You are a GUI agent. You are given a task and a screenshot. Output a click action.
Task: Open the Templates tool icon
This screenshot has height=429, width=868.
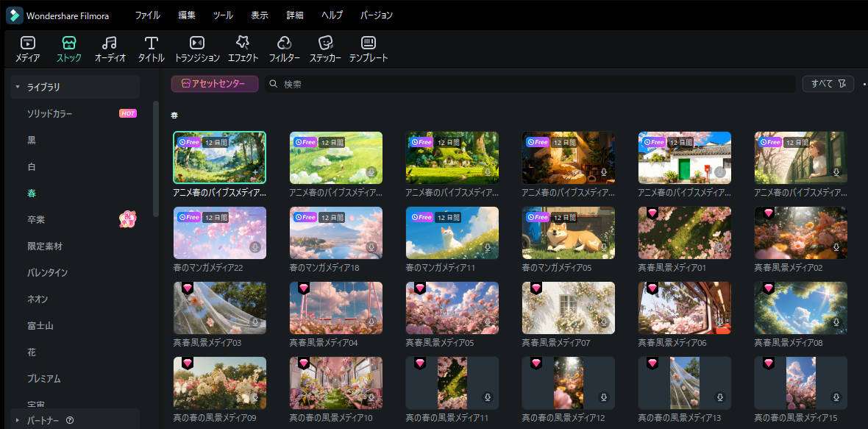click(368, 43)
